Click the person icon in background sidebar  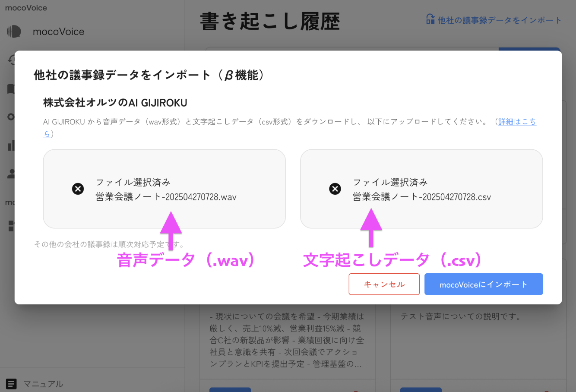click(12, 174)
